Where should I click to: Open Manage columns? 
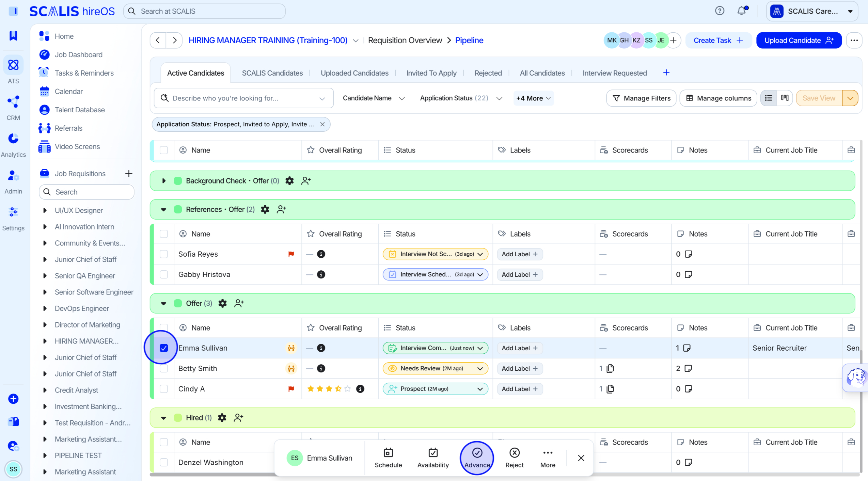click(x=718, y=98)
